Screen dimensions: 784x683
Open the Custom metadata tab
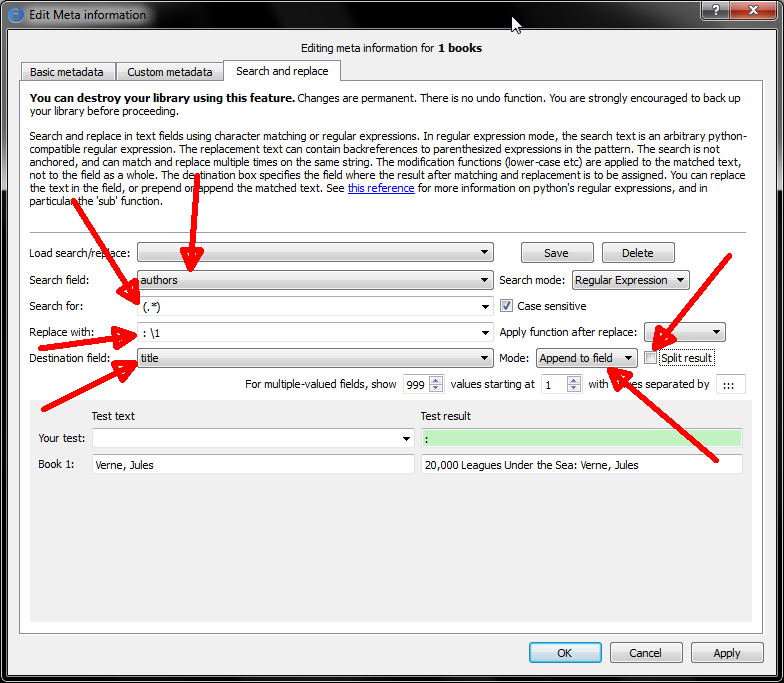[x=170, y=72]
